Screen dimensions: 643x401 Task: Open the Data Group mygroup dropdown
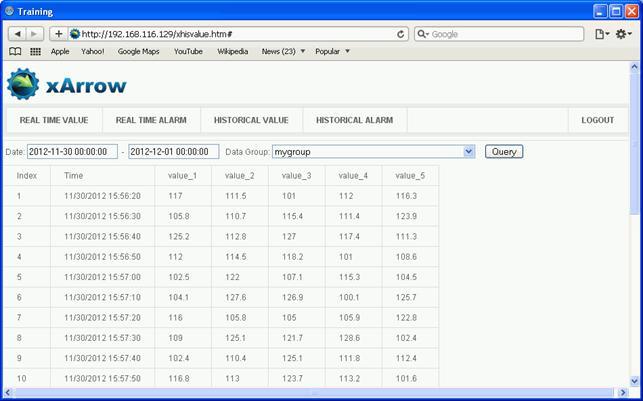(x=374, y=152)
